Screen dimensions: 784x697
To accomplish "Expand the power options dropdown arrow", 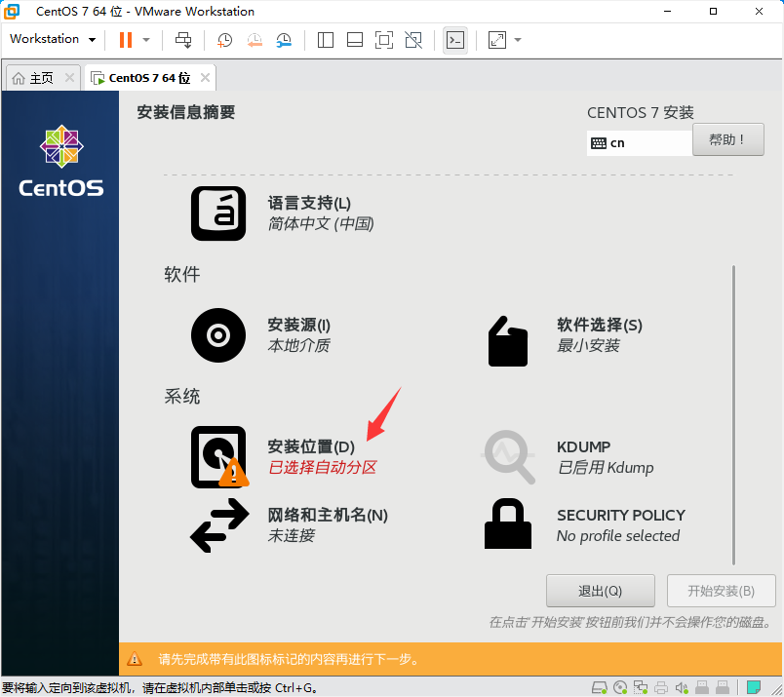I will (x=146, y=40).
